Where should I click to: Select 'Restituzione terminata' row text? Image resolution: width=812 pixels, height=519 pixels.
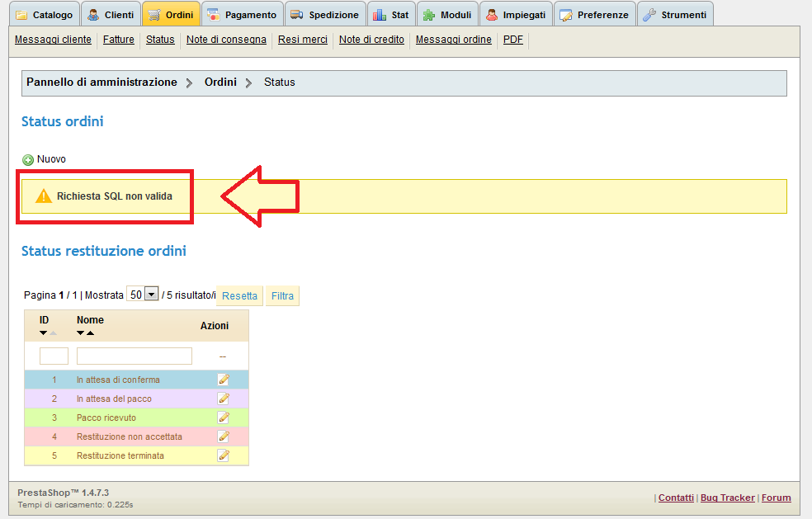120,455
